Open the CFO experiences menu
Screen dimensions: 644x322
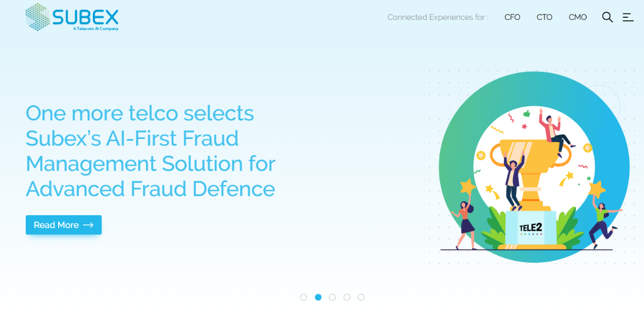[x=513, y=17]
